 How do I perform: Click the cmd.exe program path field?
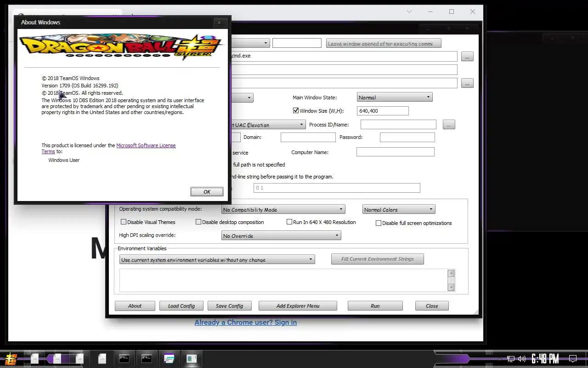click(x=344, y=56)
